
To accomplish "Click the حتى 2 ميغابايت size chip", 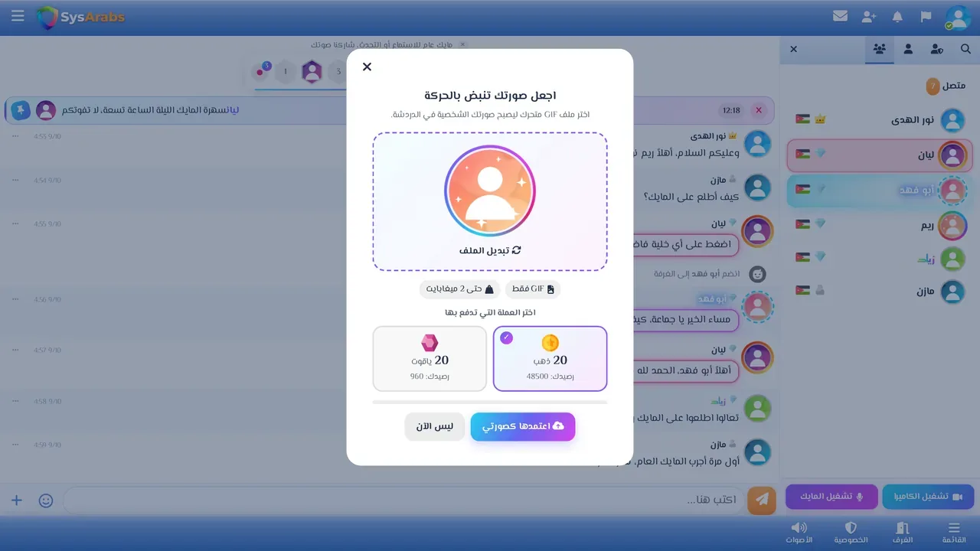I will (x=459, y=289).
